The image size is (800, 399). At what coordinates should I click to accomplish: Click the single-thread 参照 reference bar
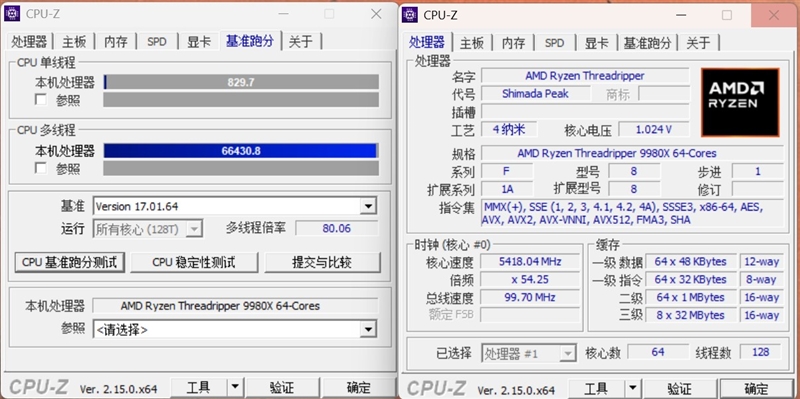pyautogui.click(x=241, y=99)
